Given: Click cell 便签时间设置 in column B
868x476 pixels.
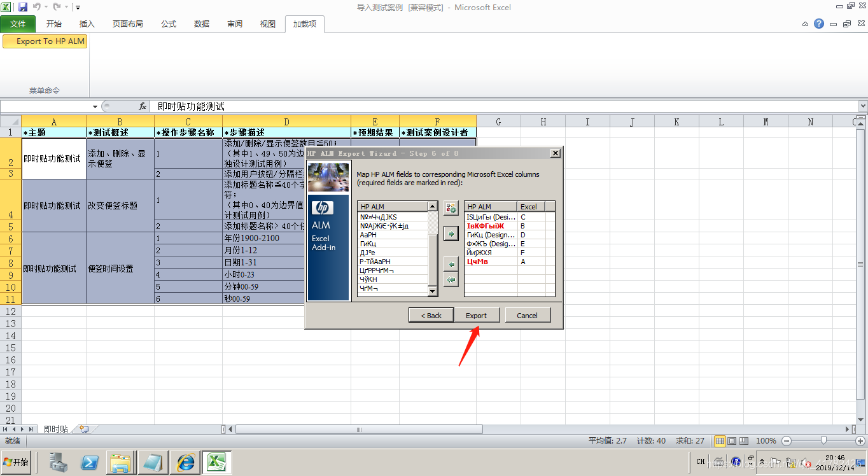Looking at the screenshot, I should point(120,269).
